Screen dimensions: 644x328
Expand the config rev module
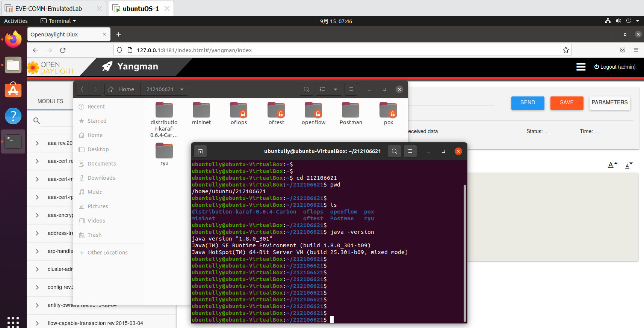[x=37, y=287]
